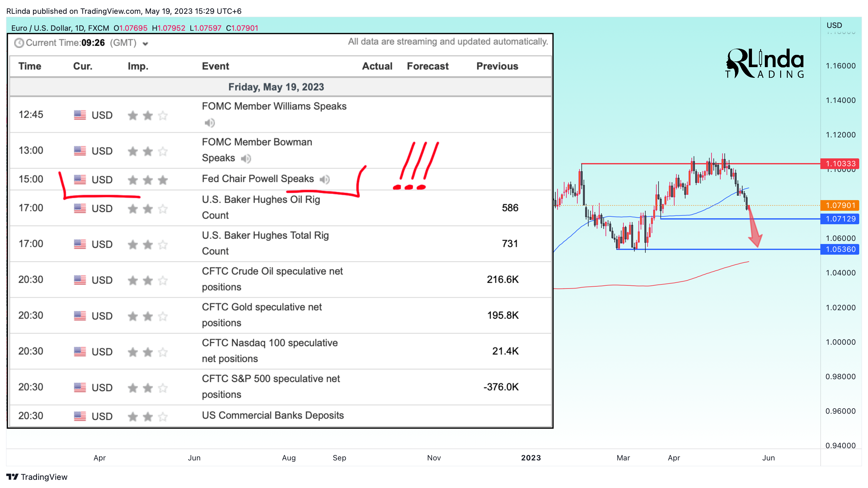Click the USD currency label atop the price axis
This screenshot has height=488, width=868.
834,25
